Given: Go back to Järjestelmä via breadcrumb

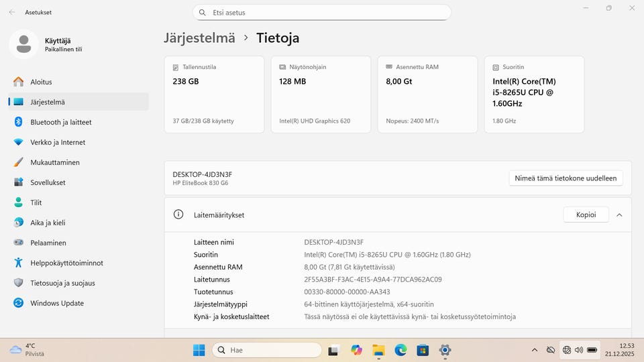Looking at the screenshot, I should coord(200,38).
